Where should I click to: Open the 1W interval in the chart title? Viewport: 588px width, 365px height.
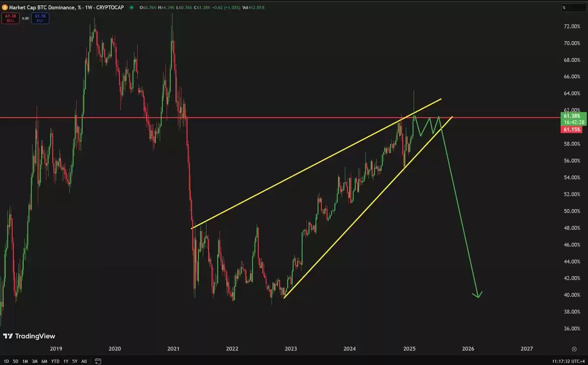point(90,8)
